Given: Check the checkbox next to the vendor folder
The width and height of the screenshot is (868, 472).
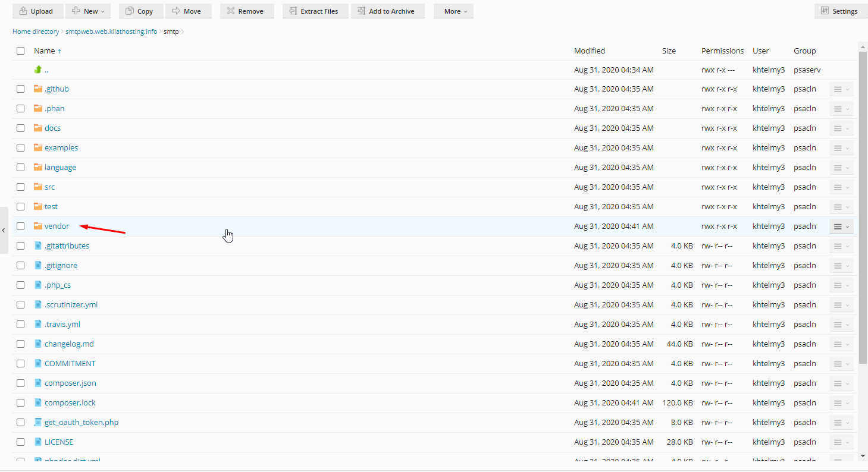Looking at the screenshot, I should [x=20, y=226].
